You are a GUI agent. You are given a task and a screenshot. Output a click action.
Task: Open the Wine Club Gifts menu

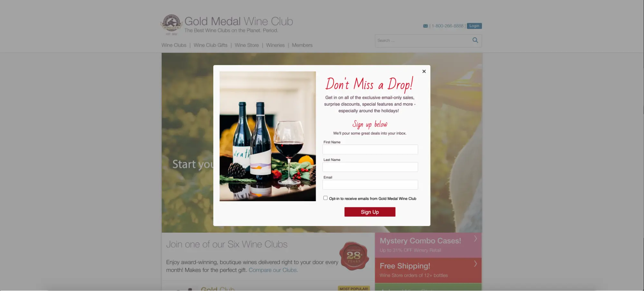click(x=210, y=45)
